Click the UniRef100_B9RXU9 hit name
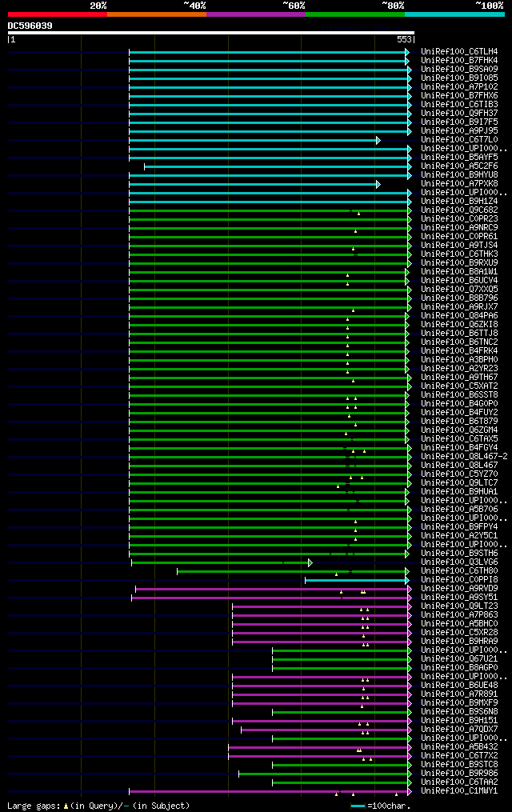512x812 pixels. (x=459, y=263)
